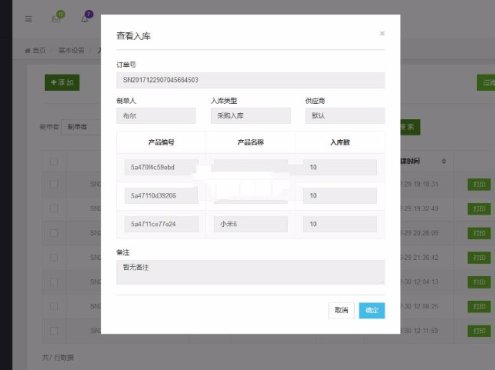Image resolution: width=495 pixels, height=370 pixels.
Task: Confirm with the blue 确定 button
Action: coord(372,310)
